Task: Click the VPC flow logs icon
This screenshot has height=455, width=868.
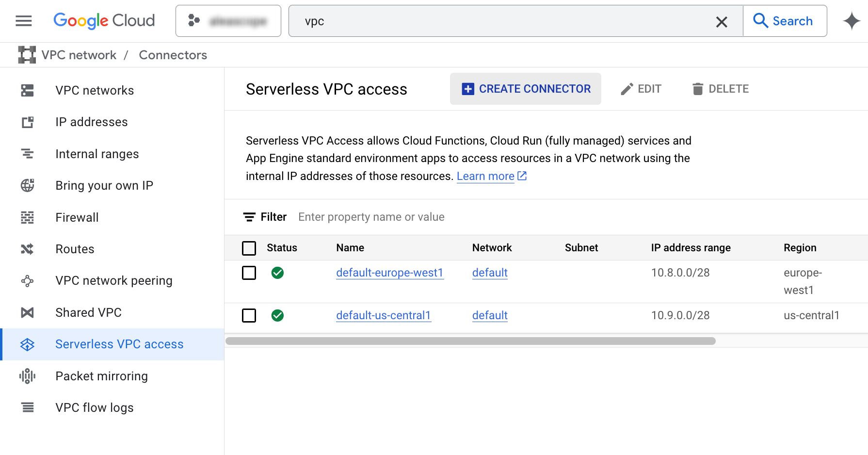Action: click(28, 407)
